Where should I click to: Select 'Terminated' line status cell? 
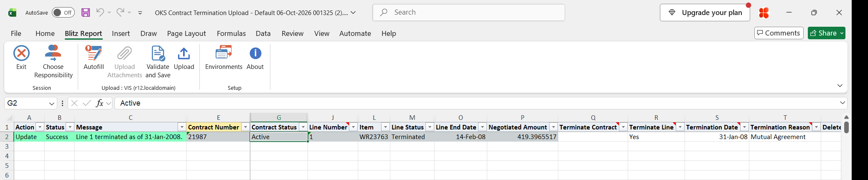(x=412, y=137)
